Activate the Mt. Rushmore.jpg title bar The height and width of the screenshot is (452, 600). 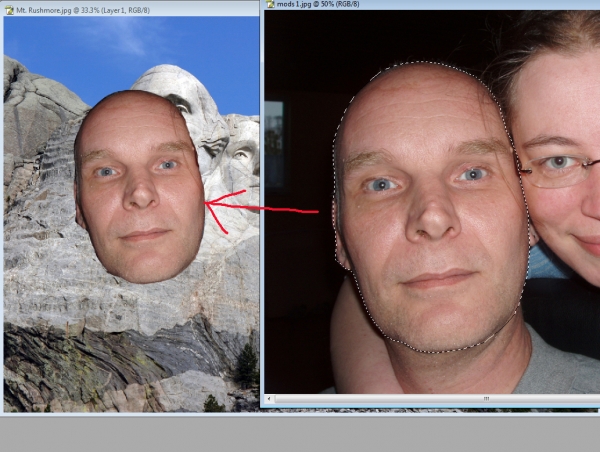coord(131,10)
